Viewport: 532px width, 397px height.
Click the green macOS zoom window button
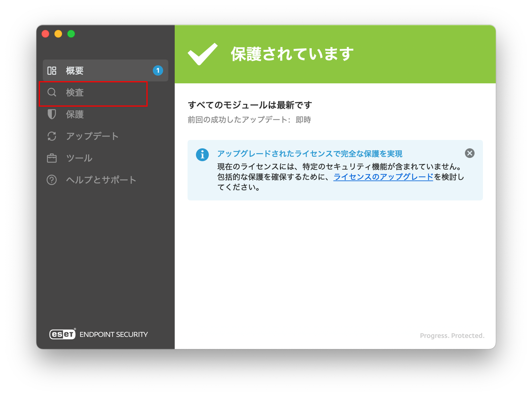(x=71, y=34)
